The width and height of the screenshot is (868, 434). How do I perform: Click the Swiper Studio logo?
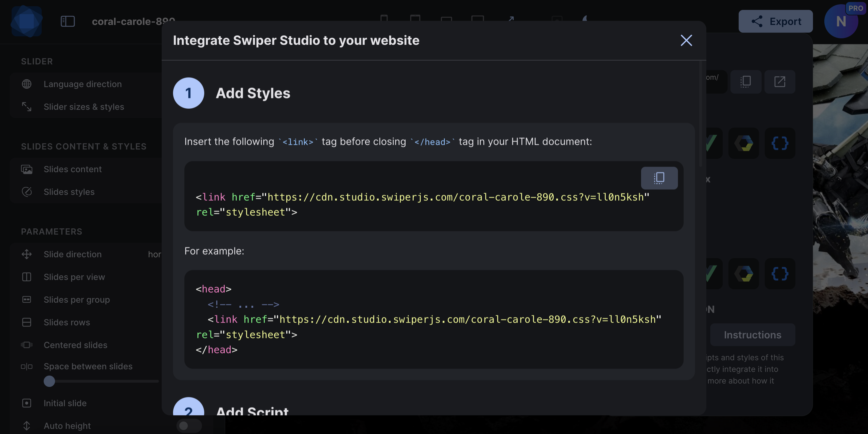(x=27, y=21)
